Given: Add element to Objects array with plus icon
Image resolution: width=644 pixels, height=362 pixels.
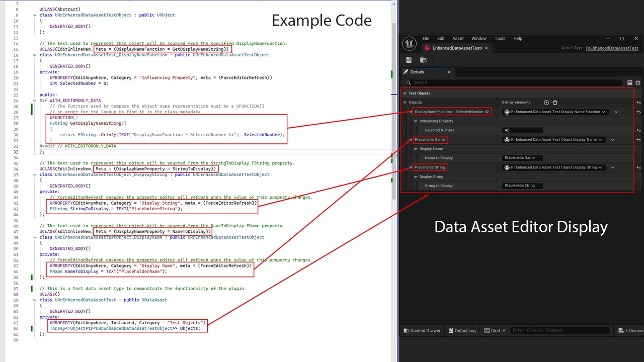Looking at the screenshot, I should point(546,103).
